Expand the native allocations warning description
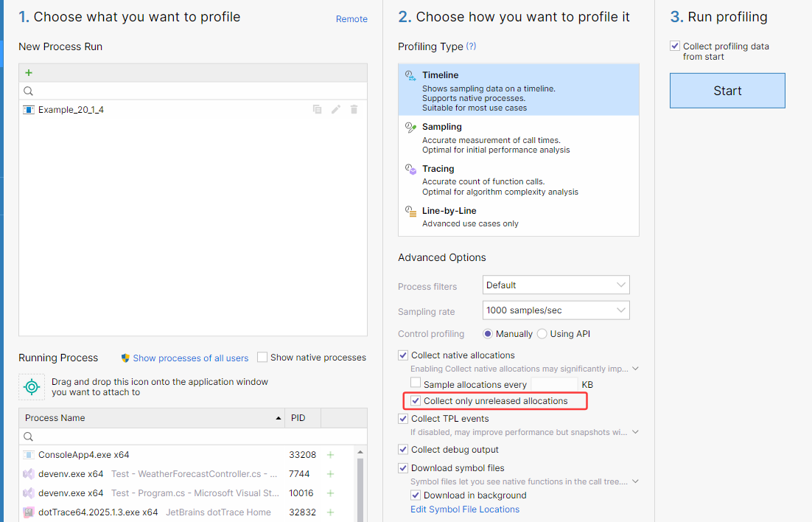 (x=635, y=369)
